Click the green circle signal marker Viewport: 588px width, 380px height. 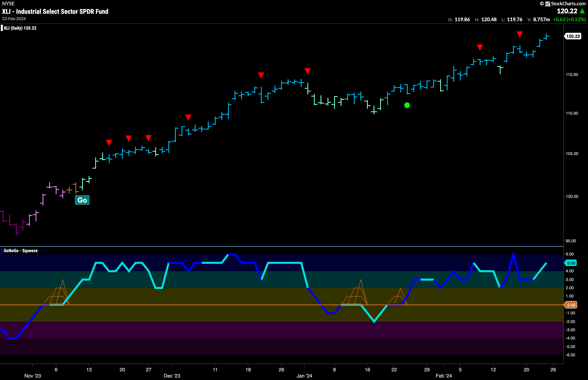pos(407,105)
